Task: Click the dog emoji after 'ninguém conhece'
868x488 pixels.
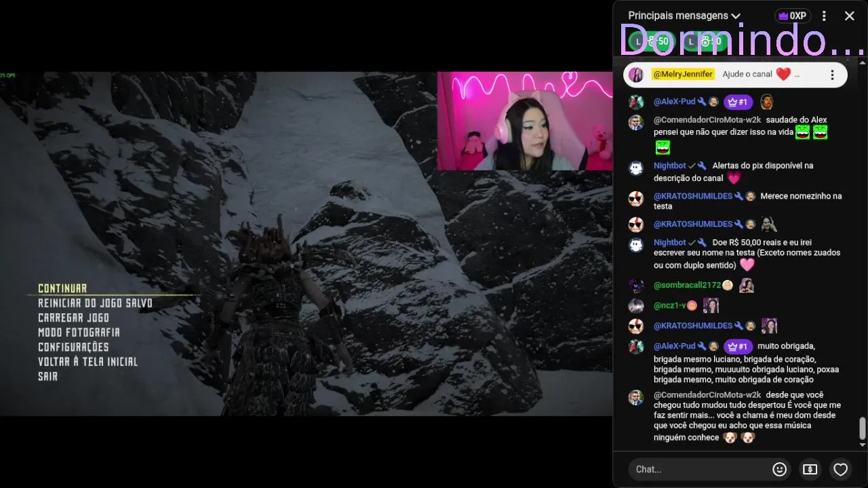Action: (x=730, y=438)
